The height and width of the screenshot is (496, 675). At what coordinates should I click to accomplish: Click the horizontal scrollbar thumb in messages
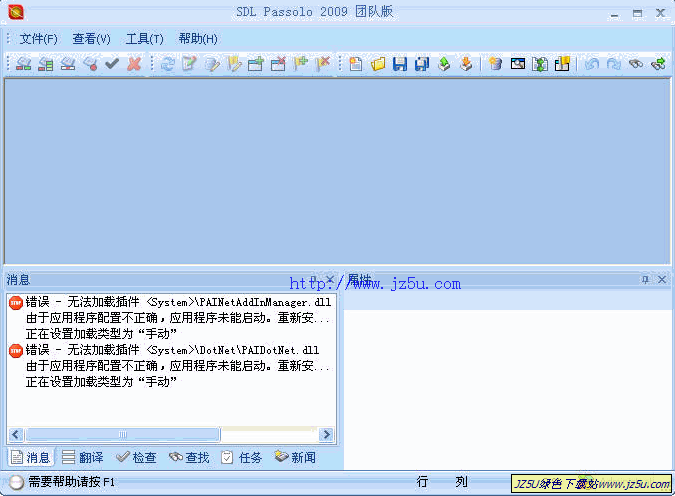point(123,434)
